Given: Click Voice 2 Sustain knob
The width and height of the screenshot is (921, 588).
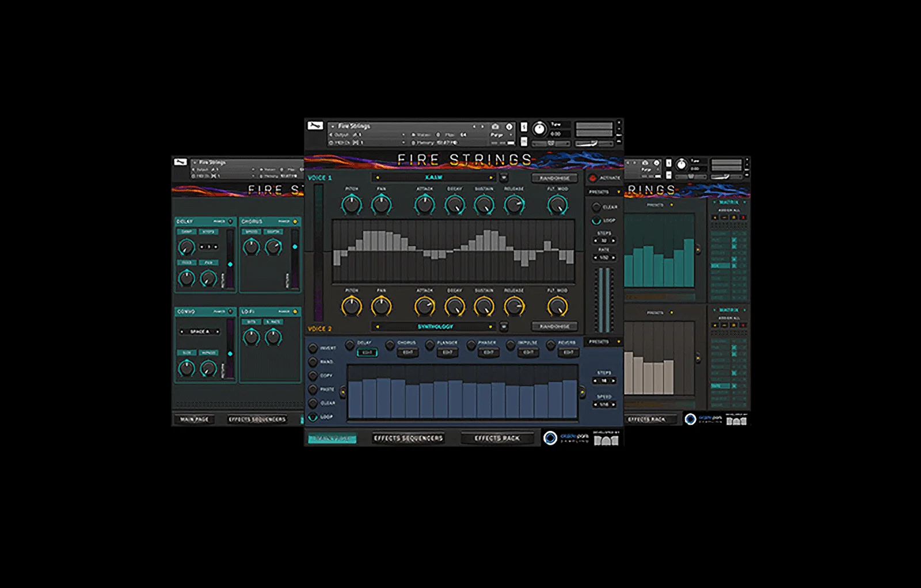Looking at the screenshot, I should click(x=484, y=307).
